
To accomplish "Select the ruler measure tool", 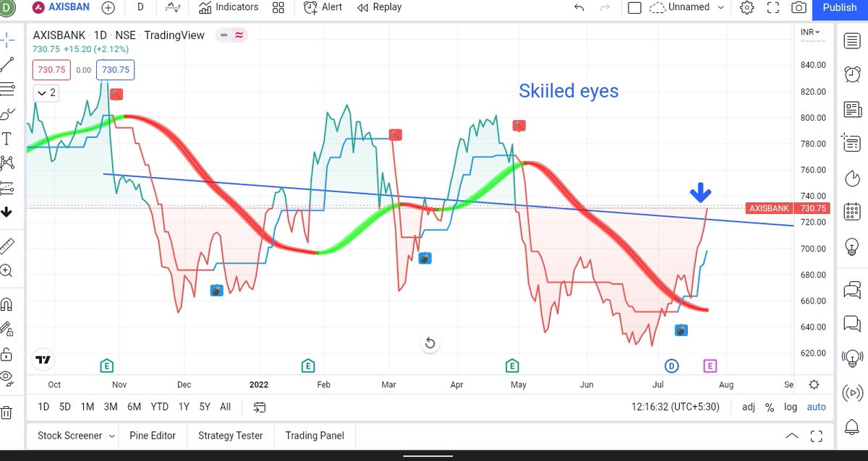I will tap(7, 246).
